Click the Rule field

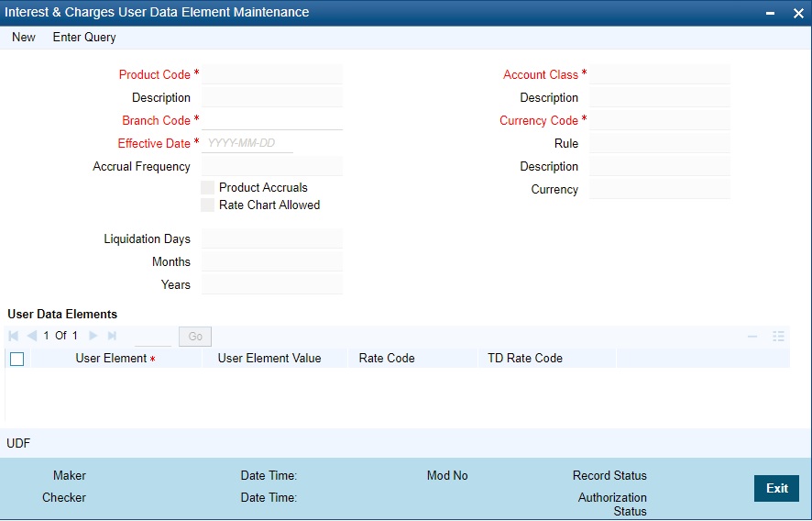coord(660,143)
